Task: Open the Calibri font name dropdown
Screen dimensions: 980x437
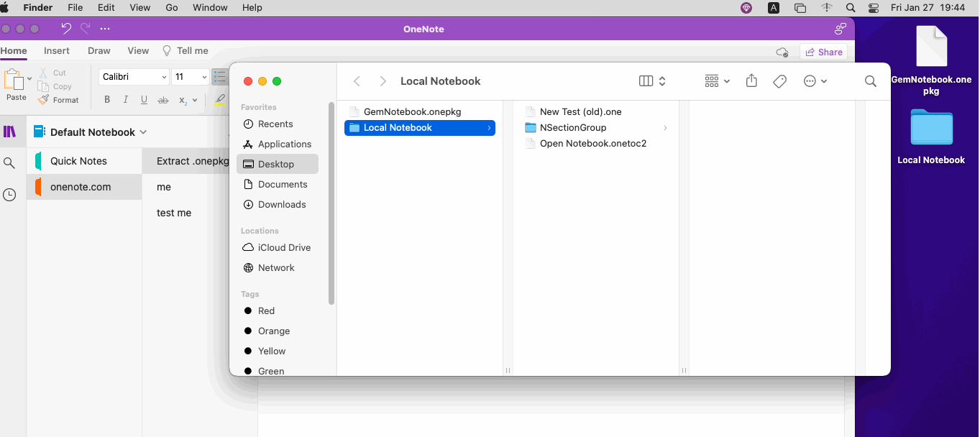Action: click(x=165, y=77)
